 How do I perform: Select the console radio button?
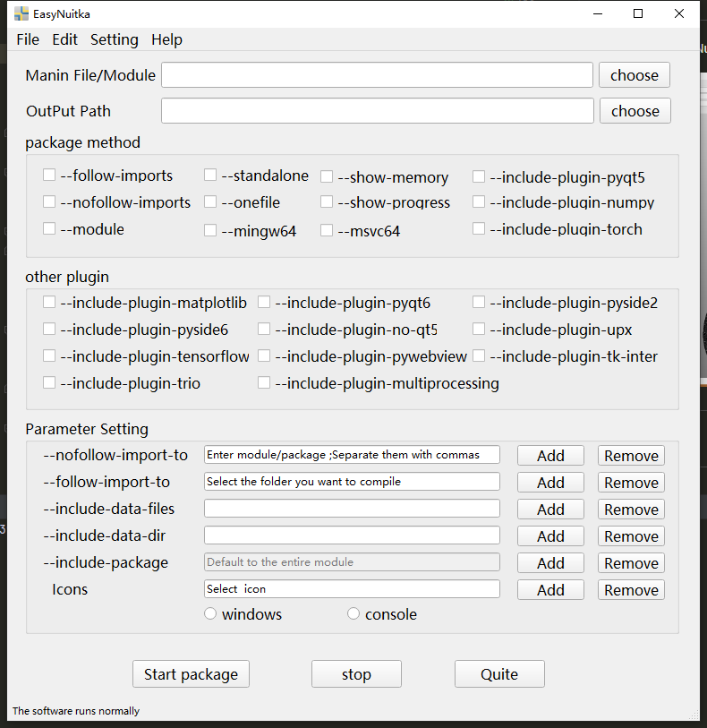tap(353, 613)
